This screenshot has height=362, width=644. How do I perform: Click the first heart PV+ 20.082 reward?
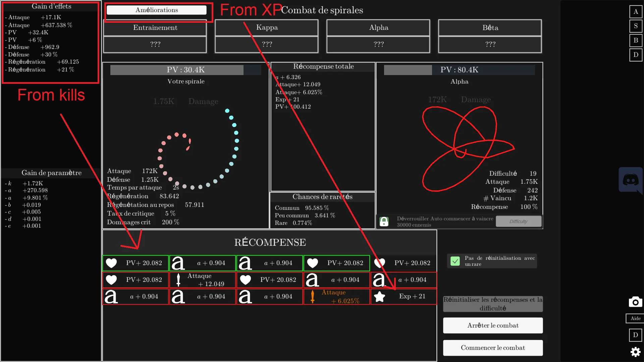pos(111,263)
